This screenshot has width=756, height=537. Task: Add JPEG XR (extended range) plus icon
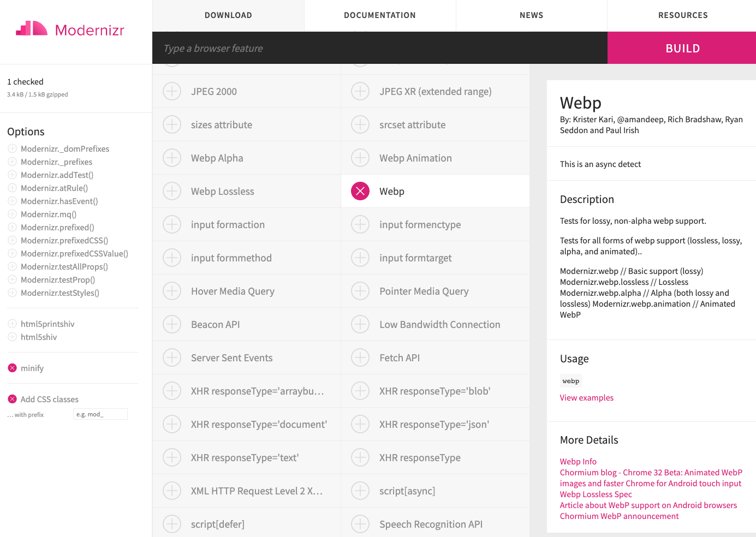(x=360, y=91)
